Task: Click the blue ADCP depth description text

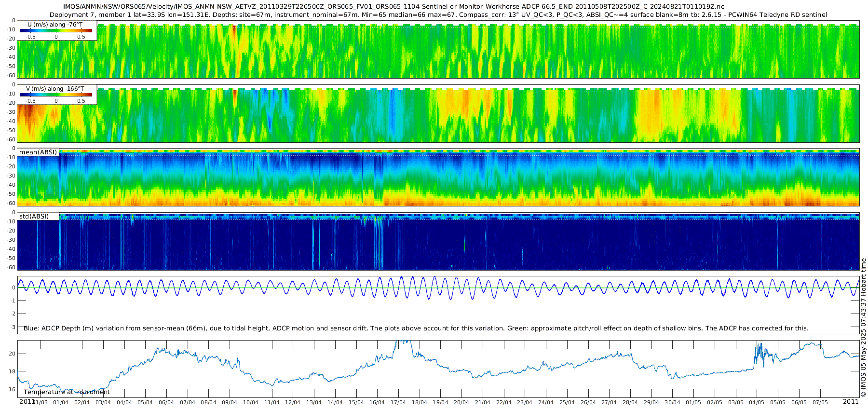Action: coord(416,328)
